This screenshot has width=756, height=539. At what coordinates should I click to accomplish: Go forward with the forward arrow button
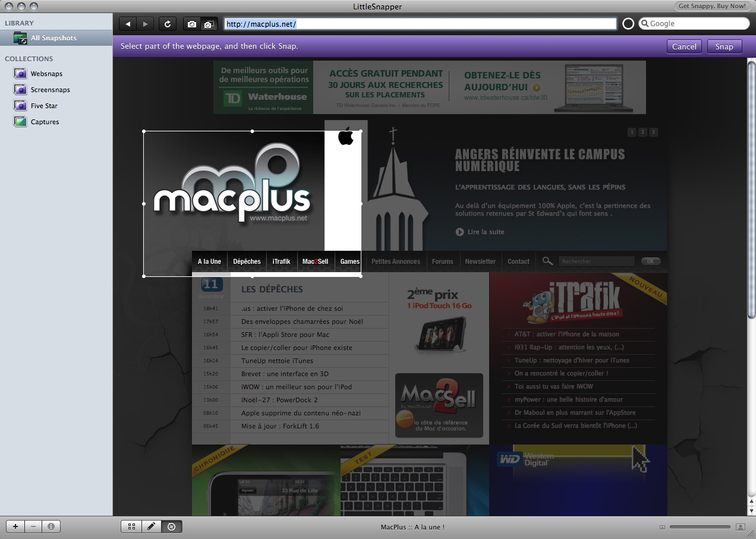[145, 24]
